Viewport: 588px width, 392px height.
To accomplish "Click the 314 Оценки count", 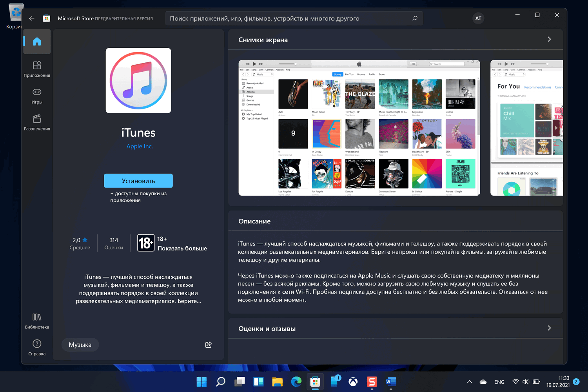I will click(114, 243).
